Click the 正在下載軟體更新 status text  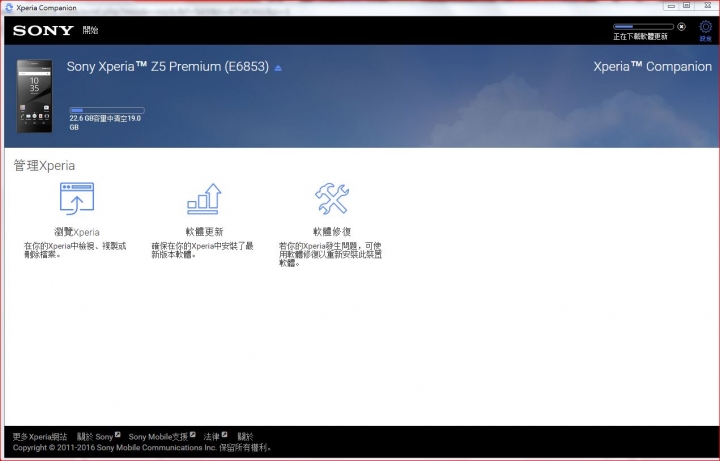(640, 37)
